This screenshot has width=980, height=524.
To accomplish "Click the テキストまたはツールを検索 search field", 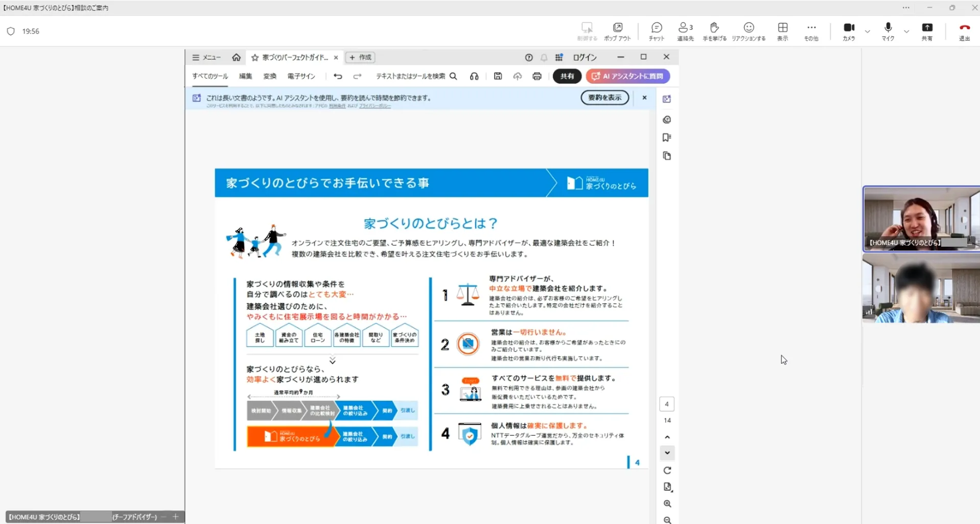I will click(x=416, y=76).
